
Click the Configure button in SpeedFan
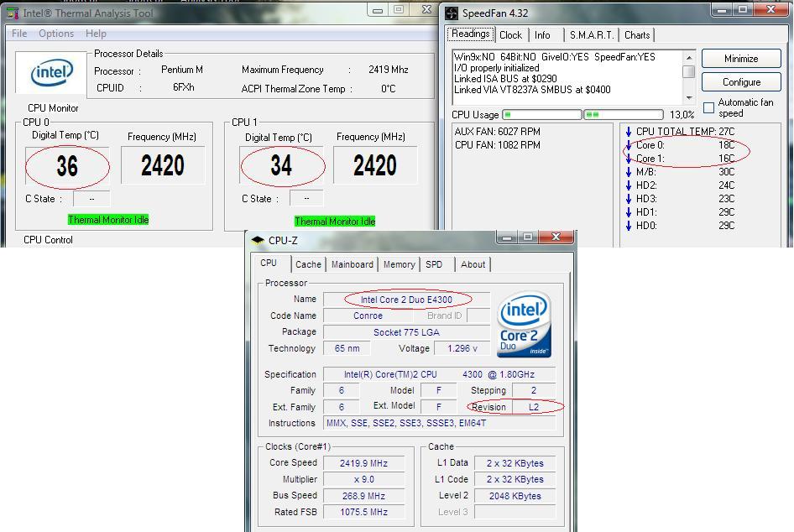(741, 82)
